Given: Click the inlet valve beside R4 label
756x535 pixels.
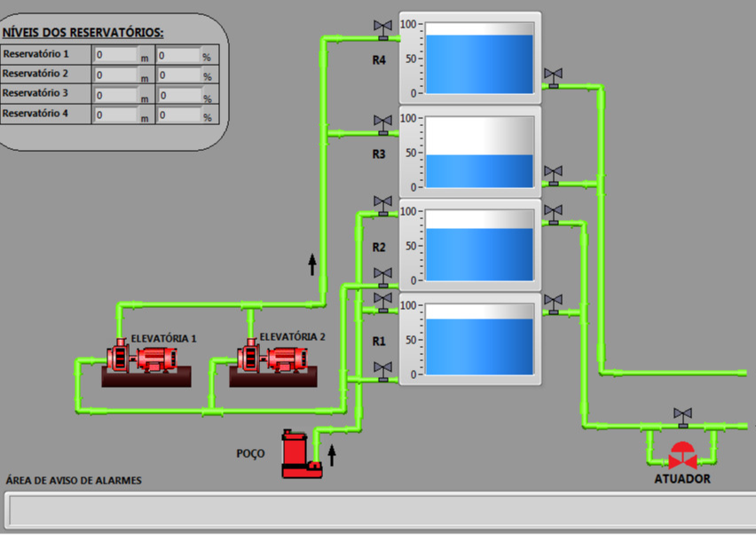Looking at the screenshot, I should [382, 30].
